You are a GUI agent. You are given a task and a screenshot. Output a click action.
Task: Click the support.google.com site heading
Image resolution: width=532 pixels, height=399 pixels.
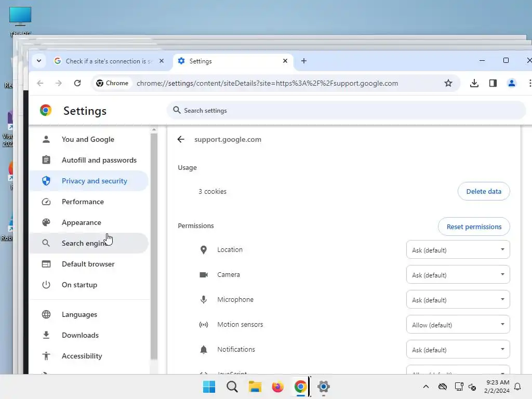tap(228, 139)
